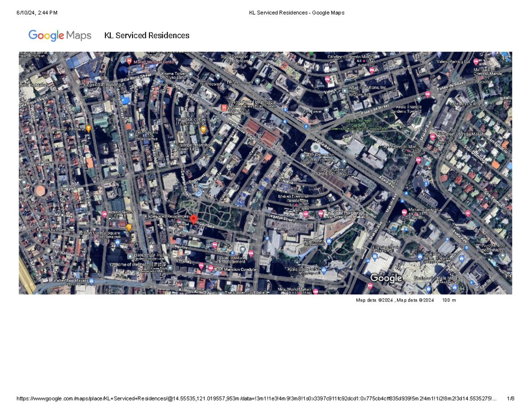532x411 pixels.
Task: Open the Makati Shangri-La hotel pin
Action: coord(404,213)
